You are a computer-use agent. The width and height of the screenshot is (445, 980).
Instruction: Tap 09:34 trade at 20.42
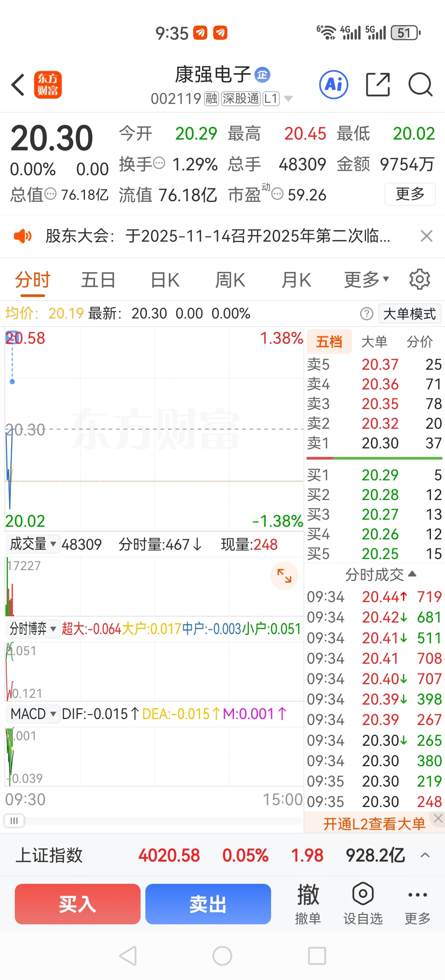pos(374,617)
